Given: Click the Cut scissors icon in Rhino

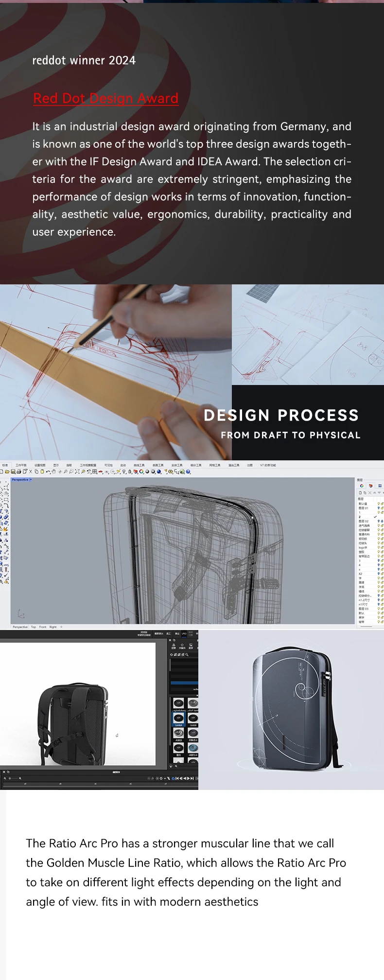Looking at the screenshot, I should pos(31,471).
